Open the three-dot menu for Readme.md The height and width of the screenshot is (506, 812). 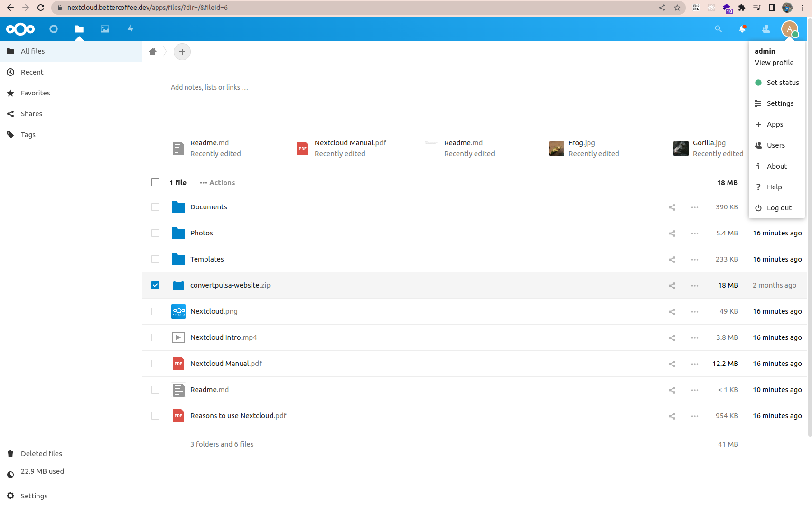pos(694,390)
